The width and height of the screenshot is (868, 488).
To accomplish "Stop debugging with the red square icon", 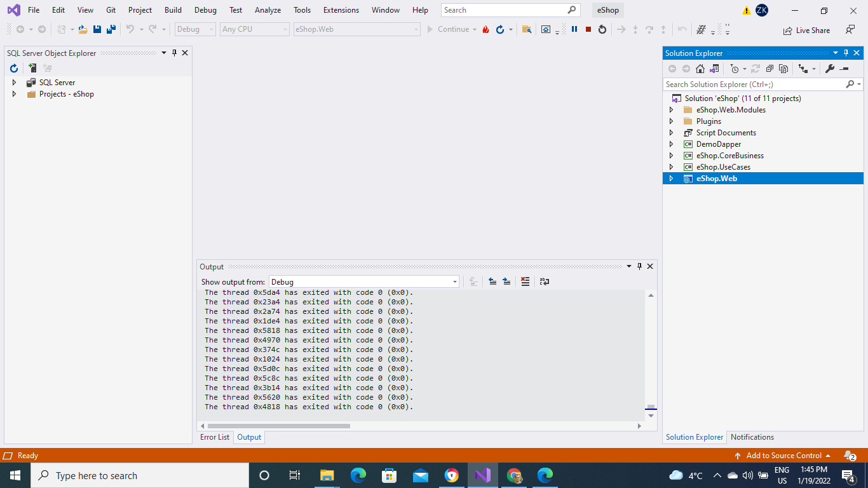I will 588,29.
